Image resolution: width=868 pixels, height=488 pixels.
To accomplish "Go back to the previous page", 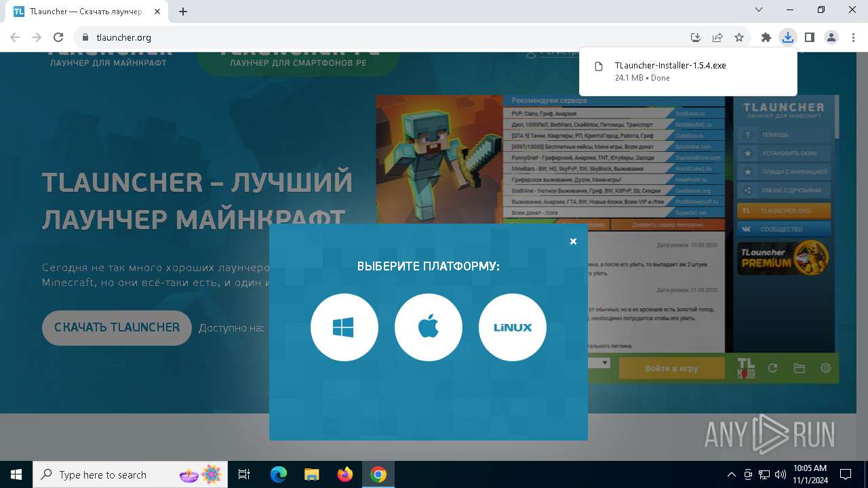I will pos(15,37).
